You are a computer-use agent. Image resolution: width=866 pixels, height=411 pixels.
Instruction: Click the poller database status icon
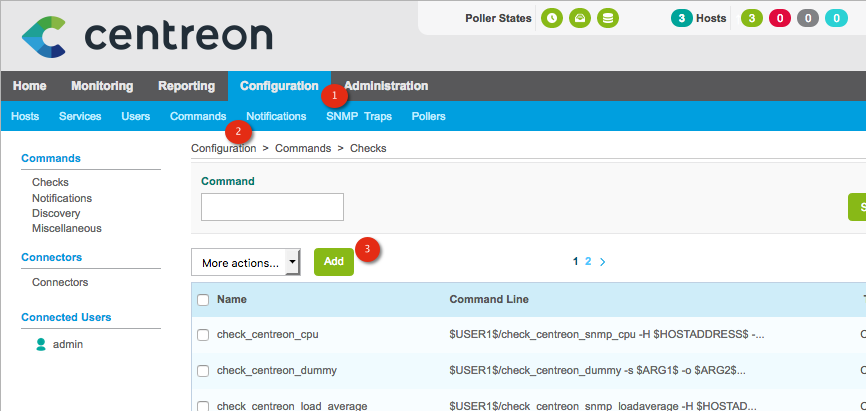tap(607, 18)
